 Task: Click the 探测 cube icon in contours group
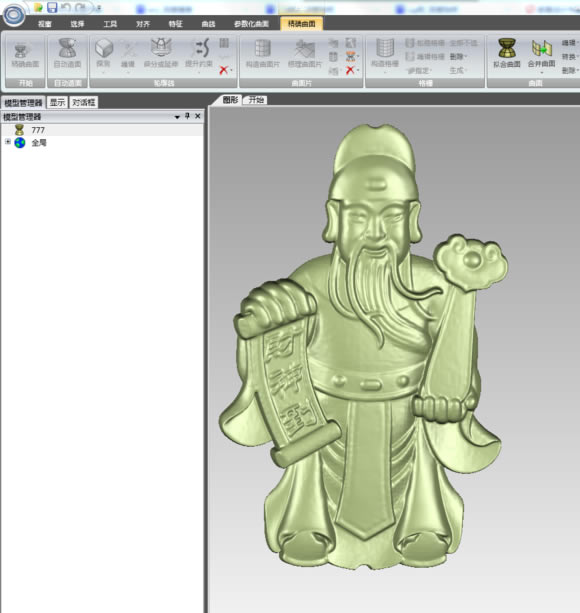pos(104,48)
